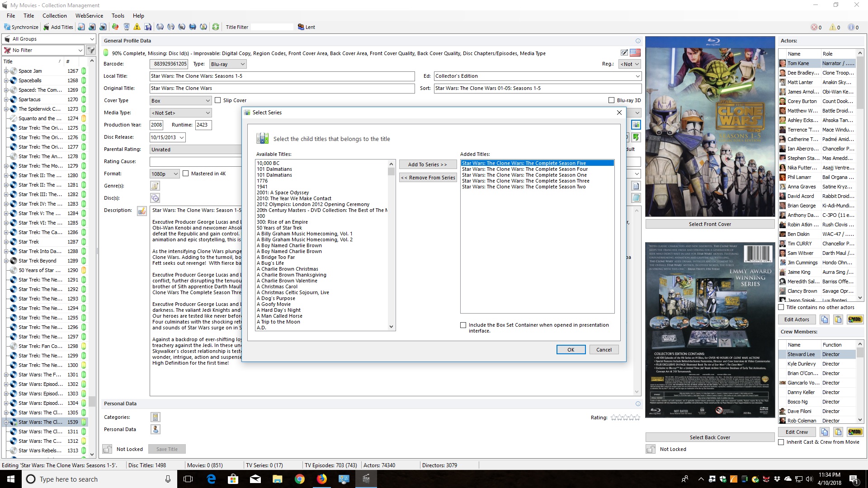
Task: Open the WebService menu
Action: click(90, 15)
